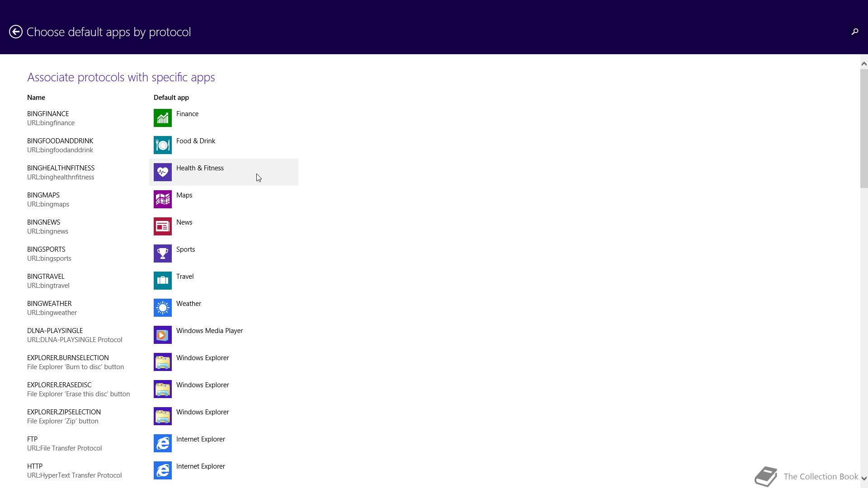Click the BINGHEALTHNFITNESS protocol name
Image resolution: width=868 pixels, height=488 pixels.
pos(61,168)
